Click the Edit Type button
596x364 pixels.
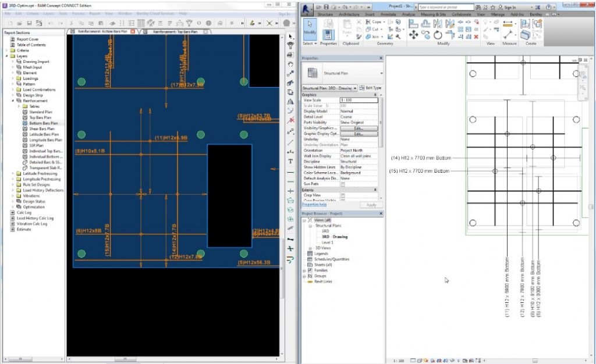[x=370, y=88]
